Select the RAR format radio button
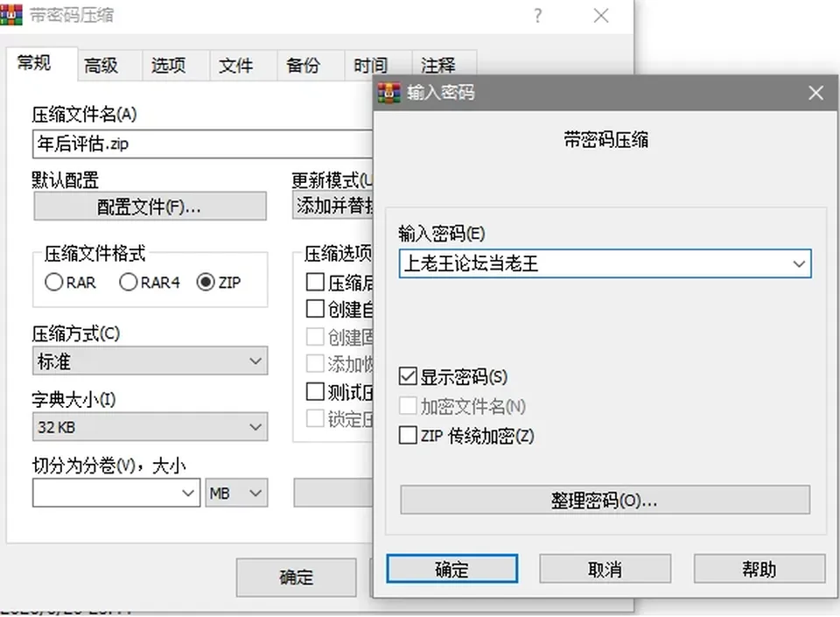Image resolution: width=840 pixels, height=617 pixels. (x=54, y=282)
